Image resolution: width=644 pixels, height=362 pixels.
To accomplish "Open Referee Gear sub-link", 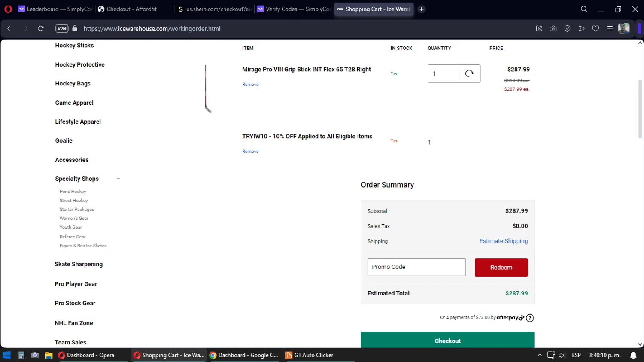I will click(73, 237).
